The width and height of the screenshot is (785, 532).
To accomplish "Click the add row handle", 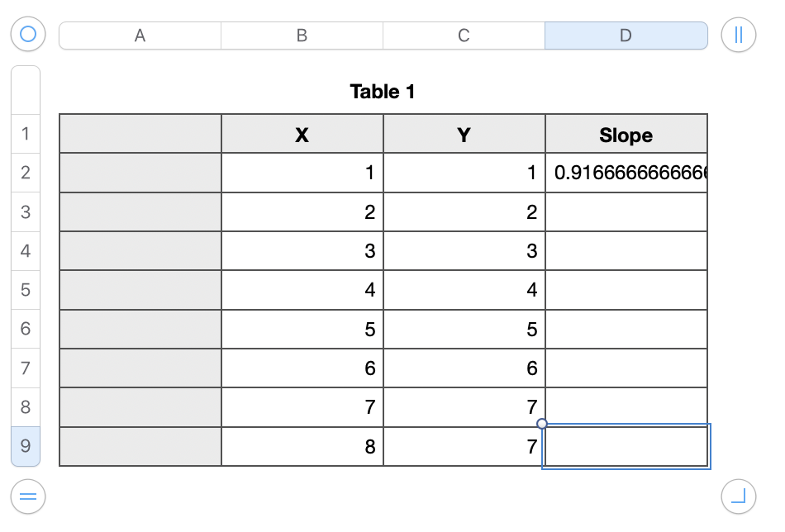I will [x=28, y=496].
